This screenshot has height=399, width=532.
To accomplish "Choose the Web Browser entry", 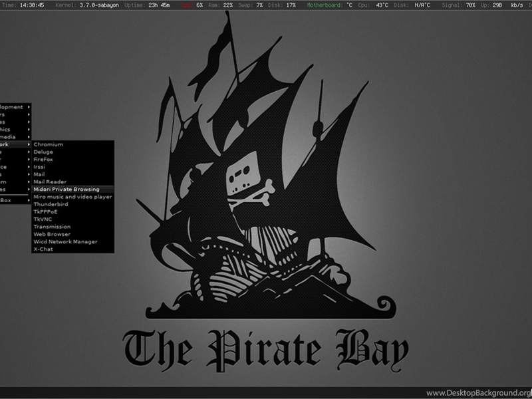I will 72,234.
